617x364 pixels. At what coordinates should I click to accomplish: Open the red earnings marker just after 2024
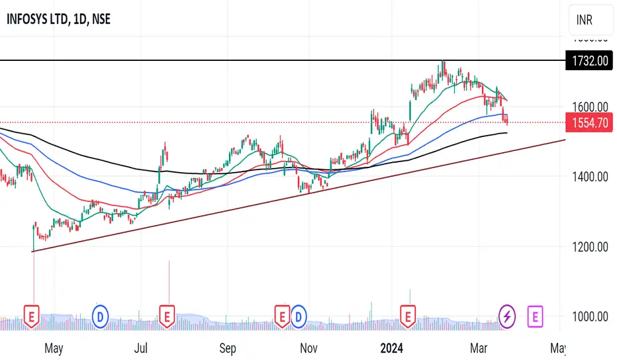[x=408, y=316]
